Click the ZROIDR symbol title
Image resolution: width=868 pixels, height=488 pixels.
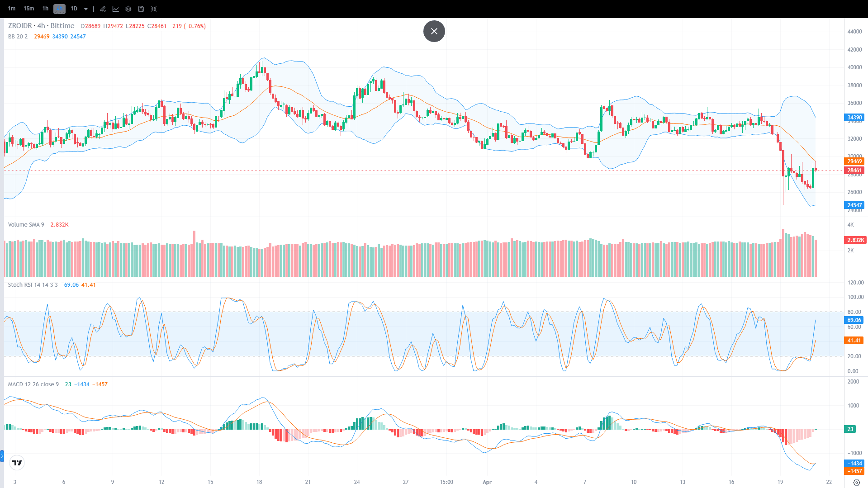click(x=20, y=26)
